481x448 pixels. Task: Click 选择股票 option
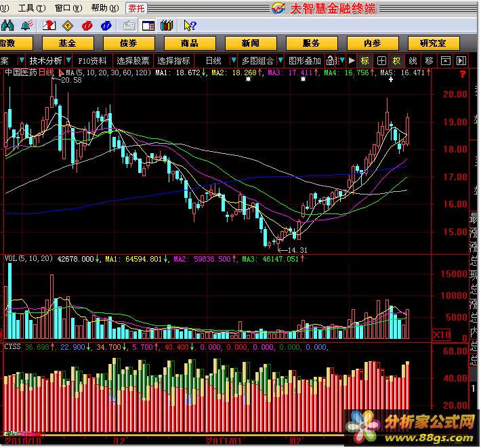[133, 61]
